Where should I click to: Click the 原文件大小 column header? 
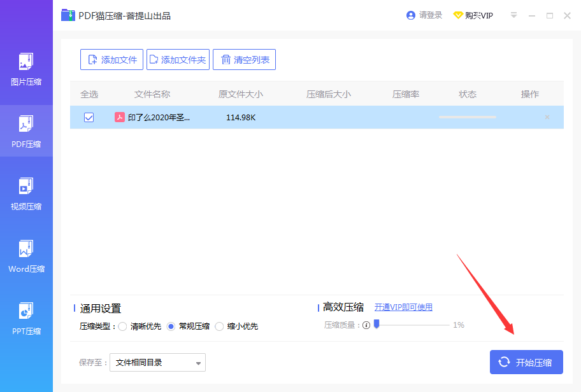[x=241, y=94]
